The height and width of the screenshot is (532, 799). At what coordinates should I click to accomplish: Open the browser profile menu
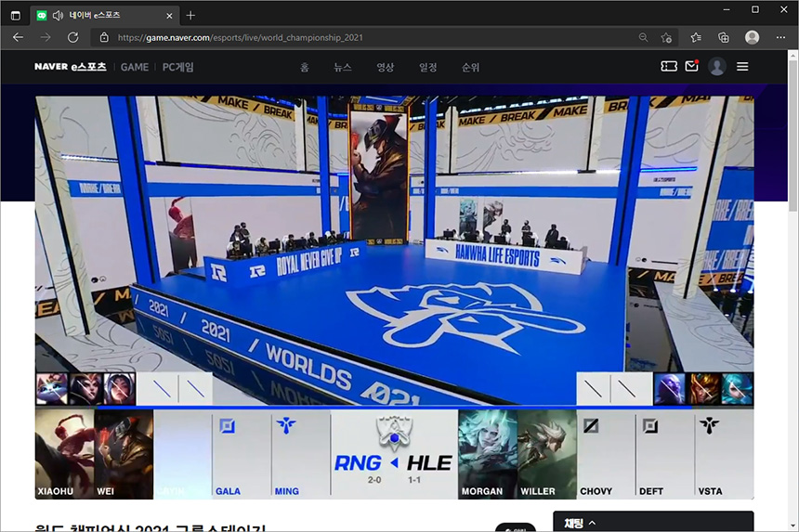tap(753, 37)
